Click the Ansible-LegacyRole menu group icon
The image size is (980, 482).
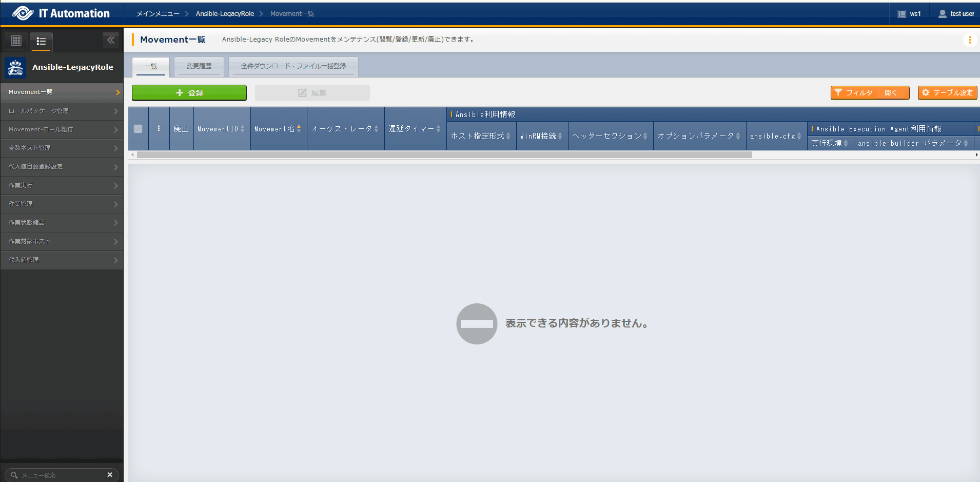(x=15, y=67)
